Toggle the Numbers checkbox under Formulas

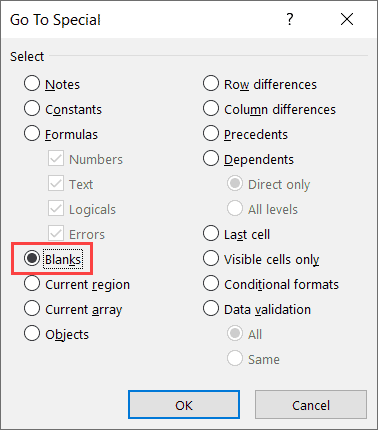[x=56, y=158]
